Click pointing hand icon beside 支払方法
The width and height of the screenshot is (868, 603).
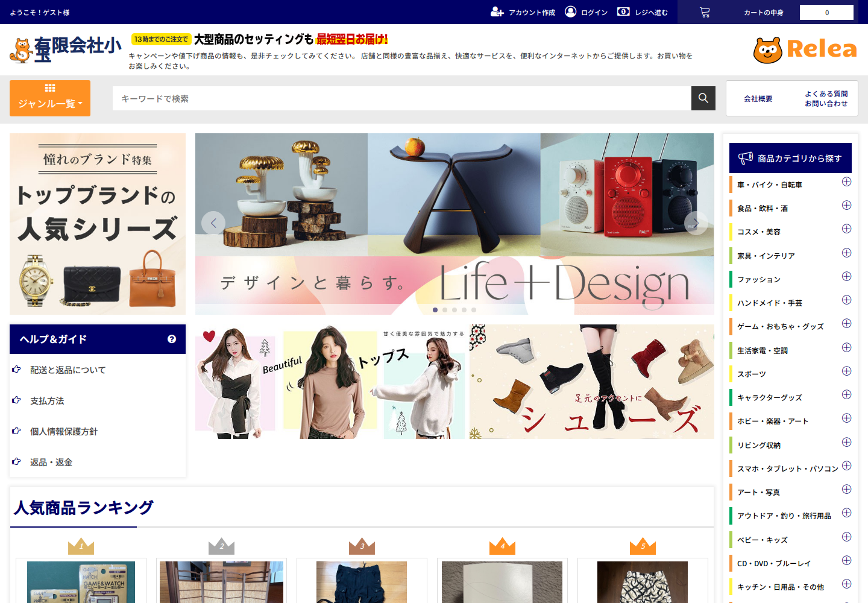(16, 400)
